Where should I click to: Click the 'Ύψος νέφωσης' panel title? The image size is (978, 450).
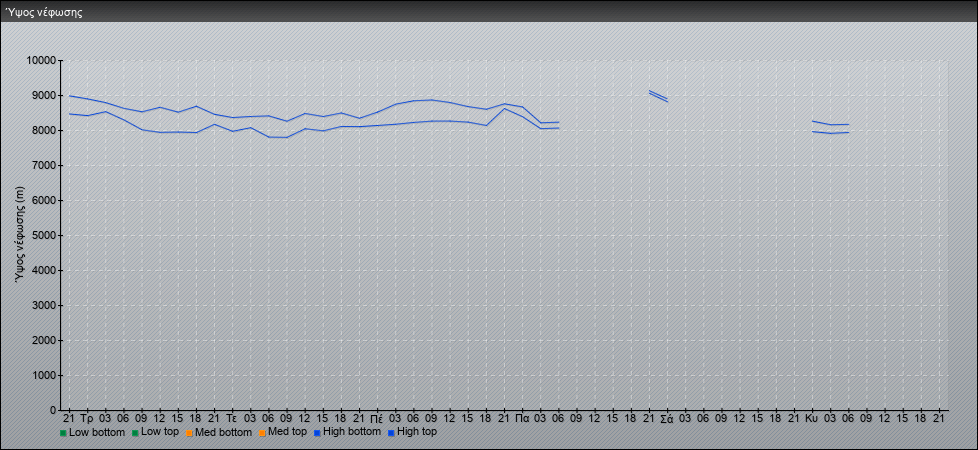tap(43, 12)
